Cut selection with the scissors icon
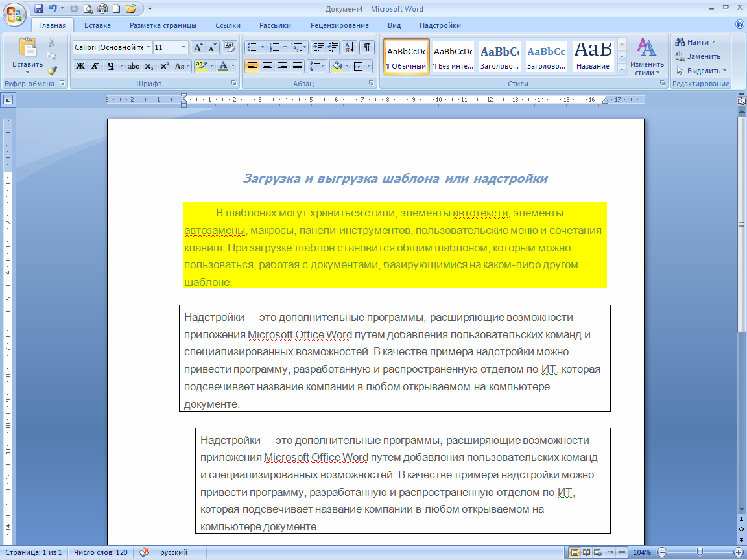The width and height of the screenshot is (747, 560). coord(51,43)
